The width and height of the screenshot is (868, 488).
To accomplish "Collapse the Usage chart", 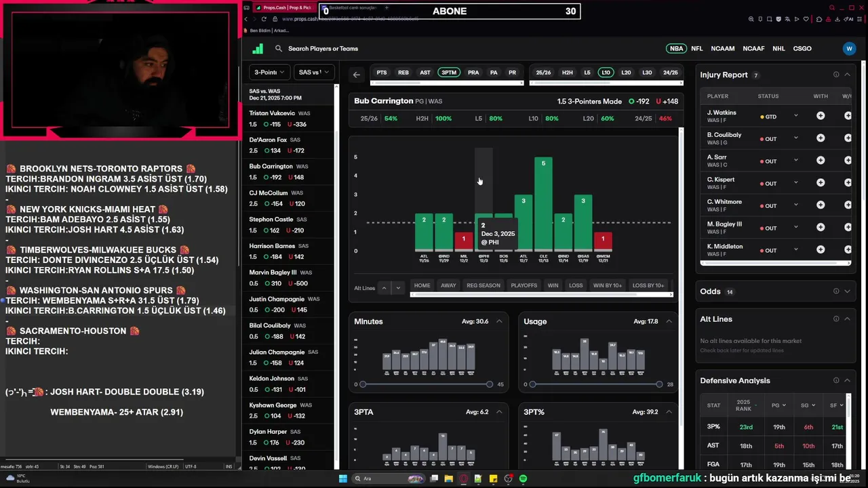I will coord(669,321).
